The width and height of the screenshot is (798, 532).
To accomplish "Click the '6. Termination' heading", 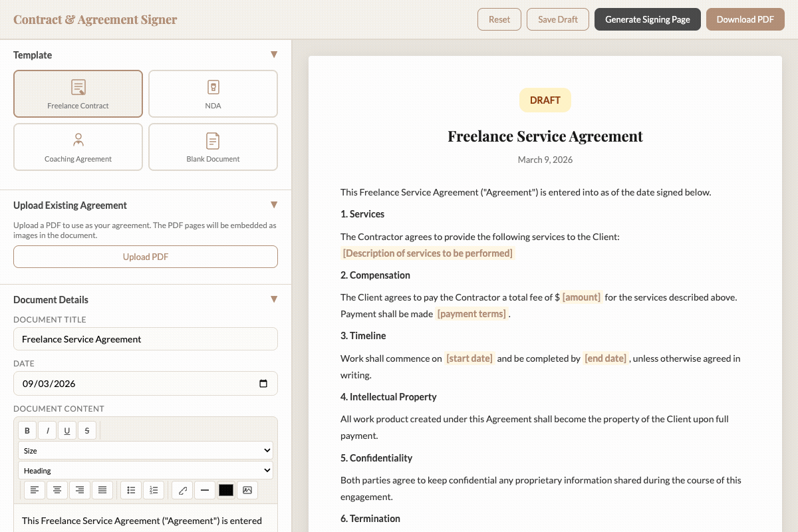I will coord(370,519).
